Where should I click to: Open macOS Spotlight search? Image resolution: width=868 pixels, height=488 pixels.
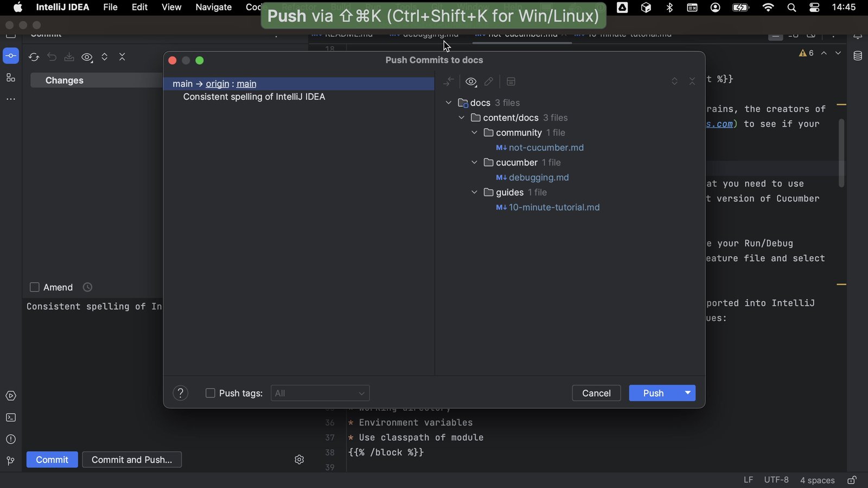coord(792,8)
